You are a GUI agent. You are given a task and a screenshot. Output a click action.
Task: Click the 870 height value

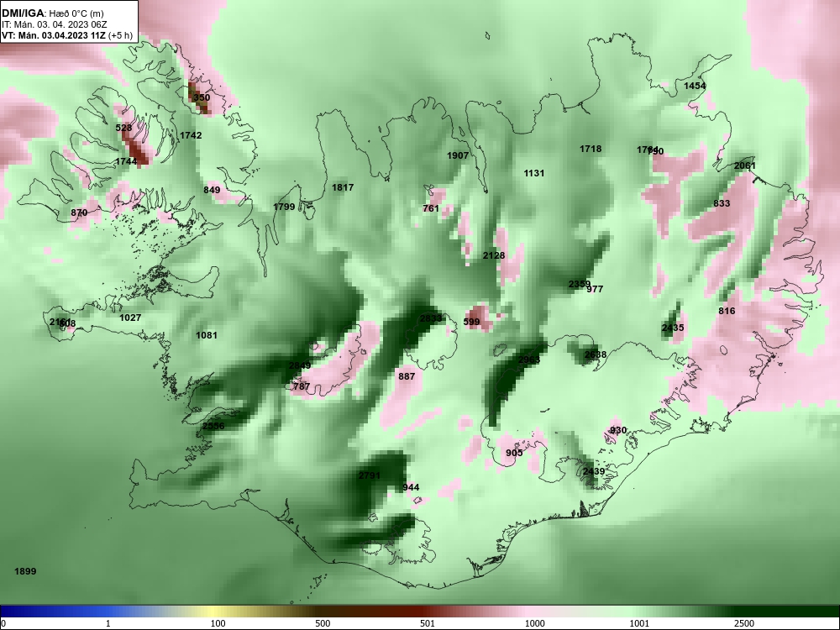pos(79,213)
